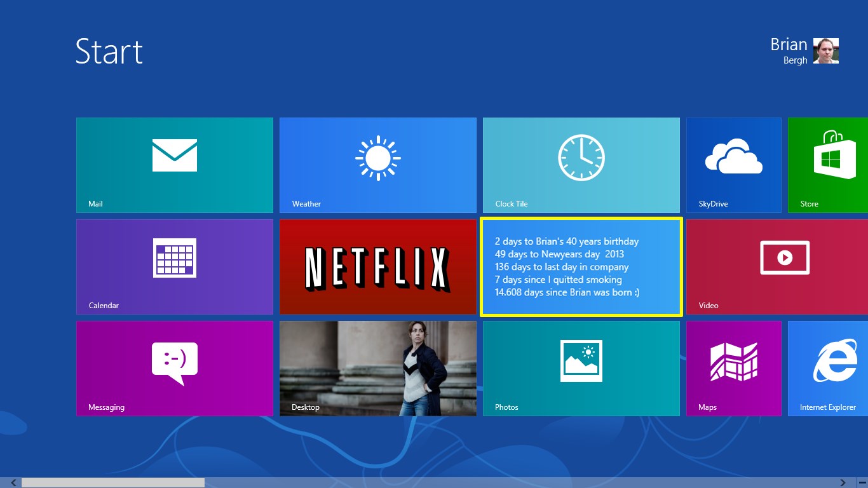This screenshot has height=488, width=868.
Task: Open the Video play icon
Action: (785, 257)
